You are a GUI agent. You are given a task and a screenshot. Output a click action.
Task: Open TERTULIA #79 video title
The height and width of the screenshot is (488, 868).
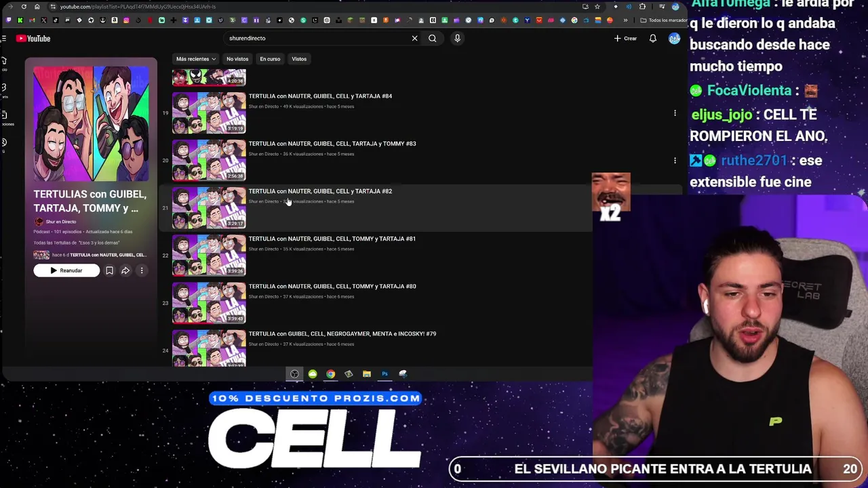(342, 333)
